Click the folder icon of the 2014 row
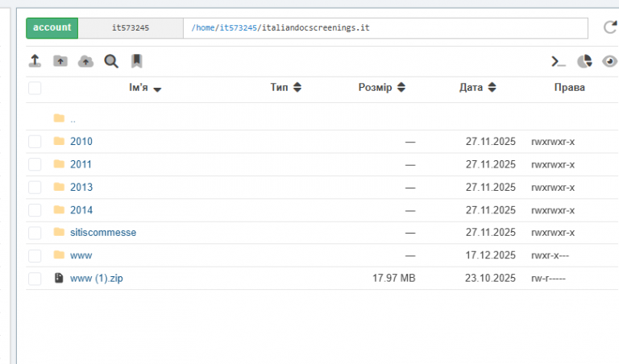Viewport: 619px width, 364px height. click(59, 209)
